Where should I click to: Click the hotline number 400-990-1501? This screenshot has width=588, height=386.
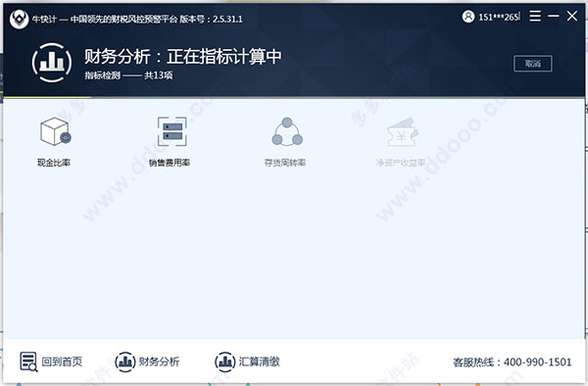click(x=538, y=362)
